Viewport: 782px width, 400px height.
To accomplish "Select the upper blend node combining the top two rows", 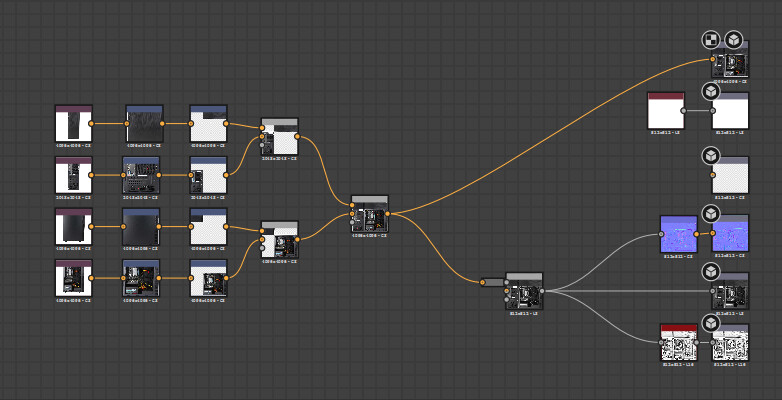I will pos(279,136).
